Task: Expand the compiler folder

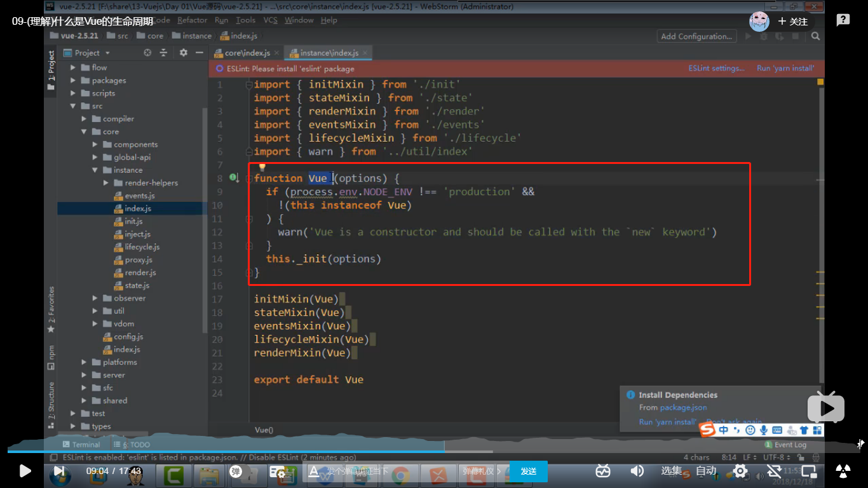Action: click(85, 119)
